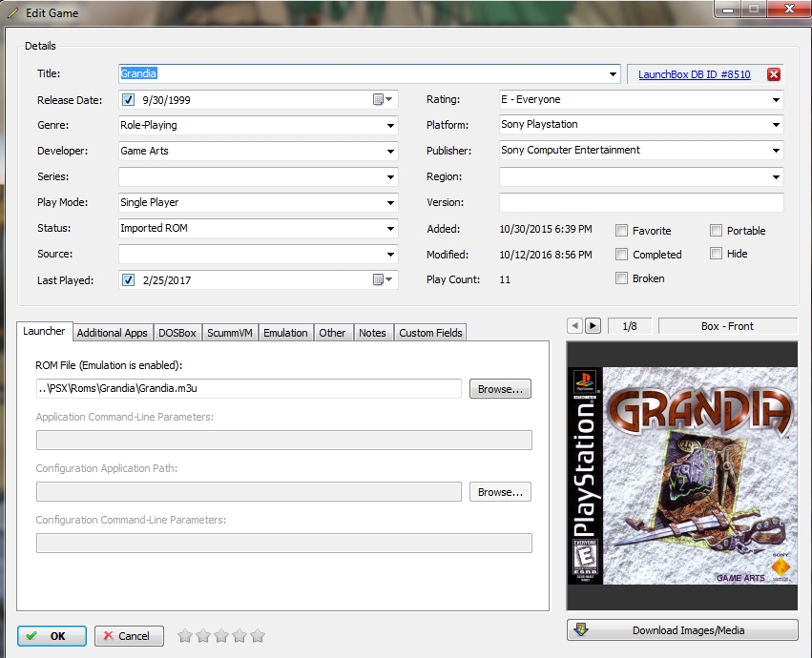The width and height of the screenshot is (812, 658).
Task: Click the Grandia box front cover image
Action: (x=682, y=476)
